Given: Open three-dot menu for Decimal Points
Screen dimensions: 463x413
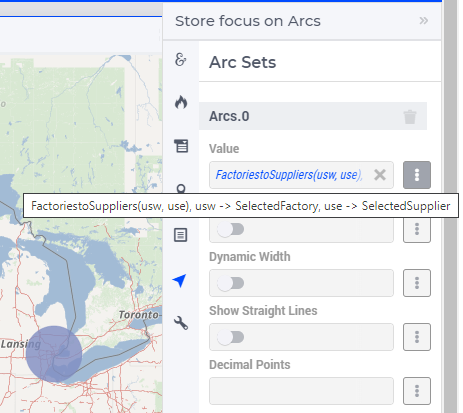Looking at the screenshot, I should coord(417,391).
